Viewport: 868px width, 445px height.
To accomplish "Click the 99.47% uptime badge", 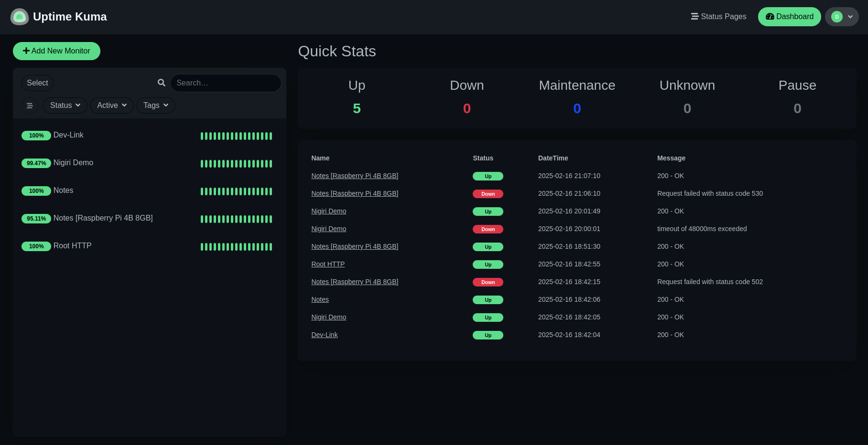I will (36, 163).
